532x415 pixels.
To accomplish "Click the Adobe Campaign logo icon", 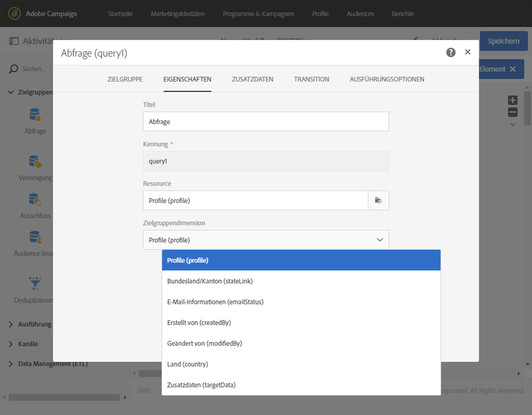I will coord(15,14).
